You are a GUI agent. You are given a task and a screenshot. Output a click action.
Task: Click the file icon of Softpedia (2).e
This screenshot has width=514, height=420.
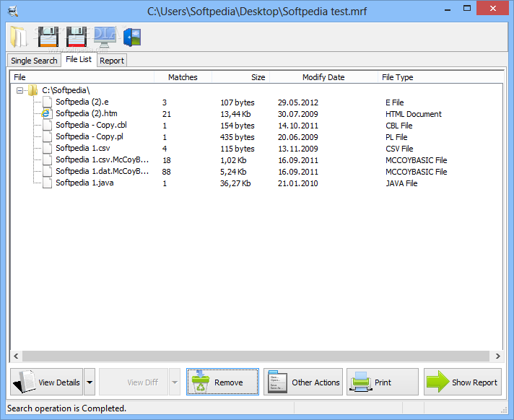click(47, 102)
